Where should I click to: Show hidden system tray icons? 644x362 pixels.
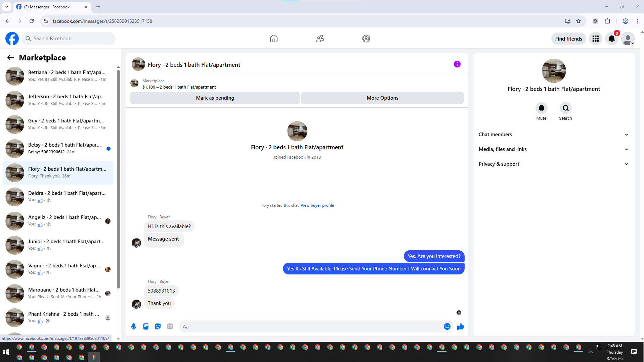(590, 352)
